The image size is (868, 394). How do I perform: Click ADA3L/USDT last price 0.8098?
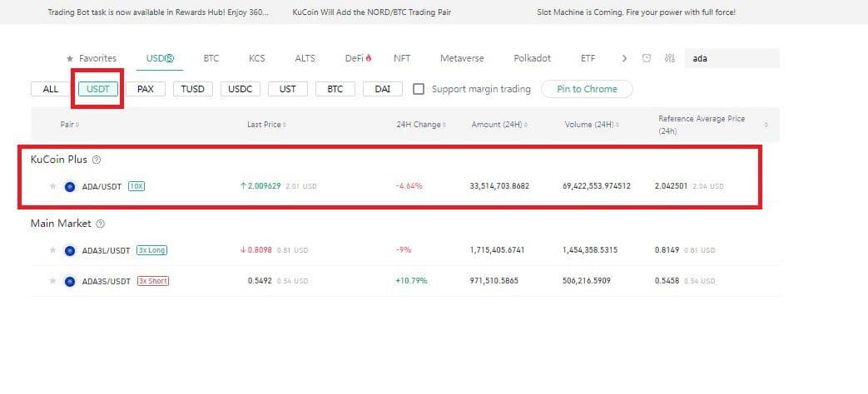[x=260, y=250]
